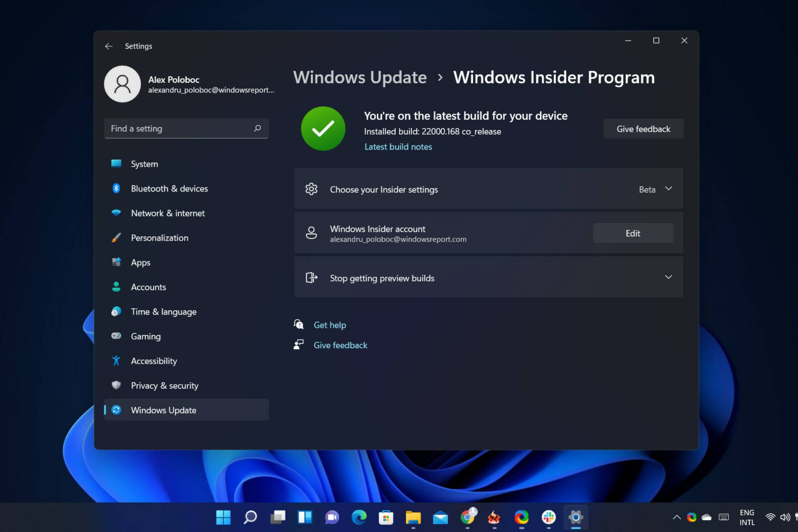The image size is (798, 532).
Task: Open Personalization settings
Action: 160,237
